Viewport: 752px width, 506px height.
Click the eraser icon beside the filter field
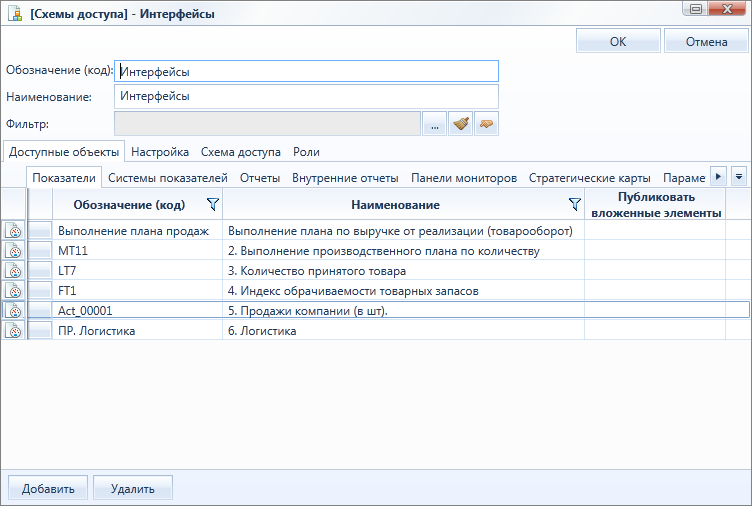[486, 124]
